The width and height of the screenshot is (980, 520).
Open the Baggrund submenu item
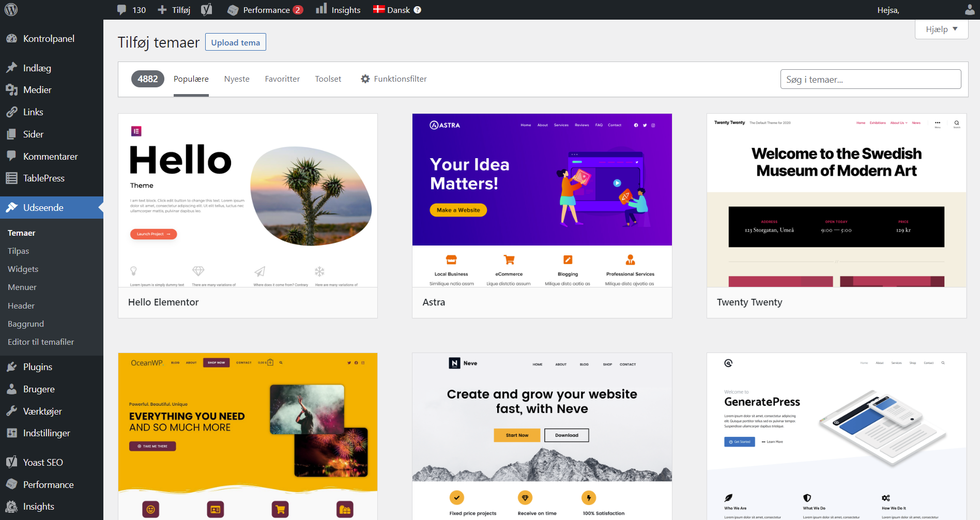pos(26,324)
